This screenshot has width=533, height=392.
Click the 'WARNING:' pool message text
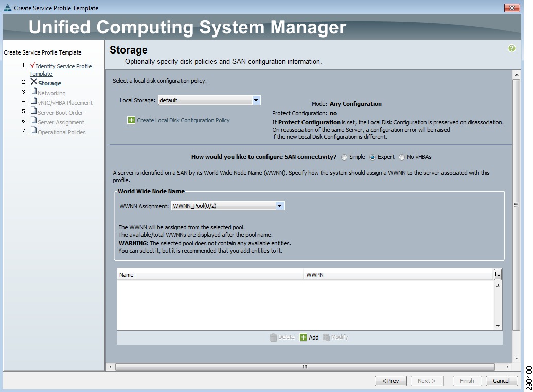click(x=205, y=243)
